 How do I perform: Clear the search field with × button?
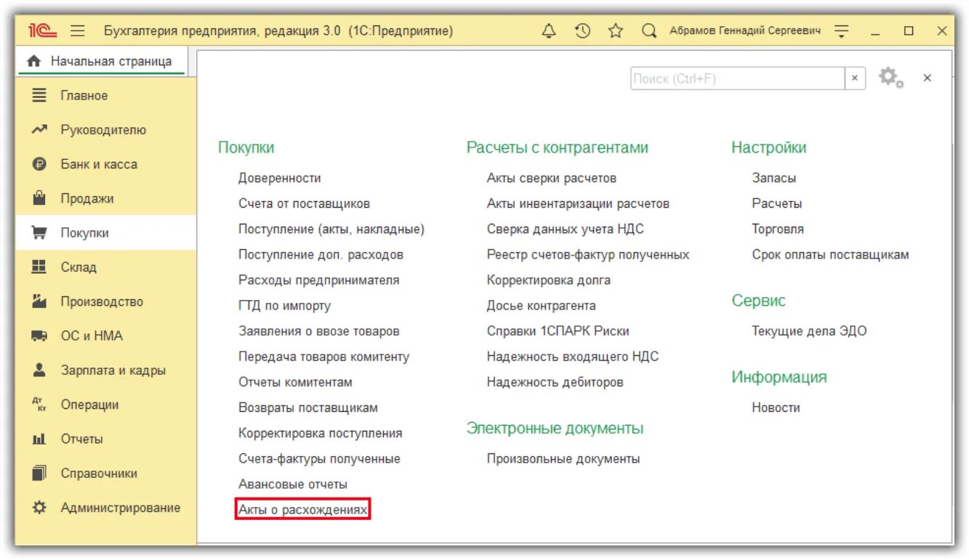[x=855, y=78]
